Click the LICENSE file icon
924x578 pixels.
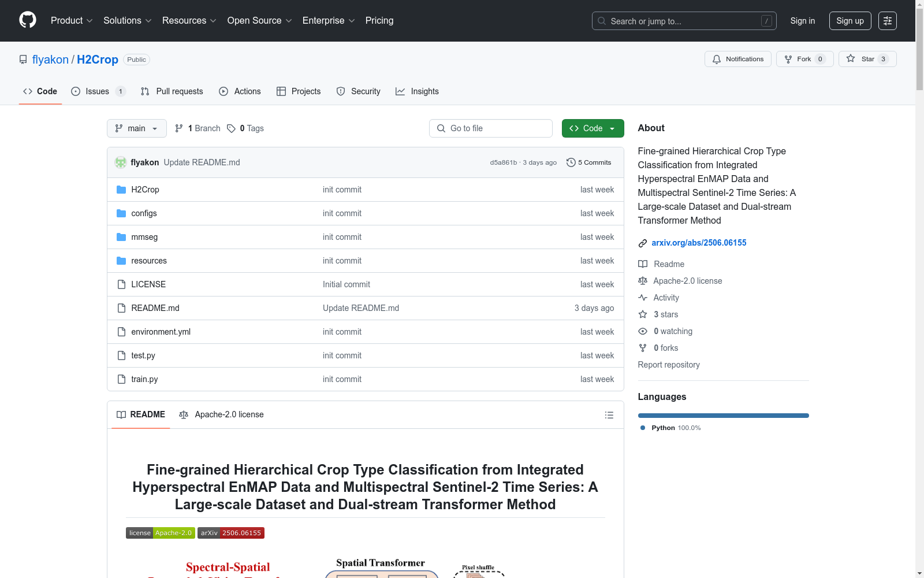pos(121,284)
